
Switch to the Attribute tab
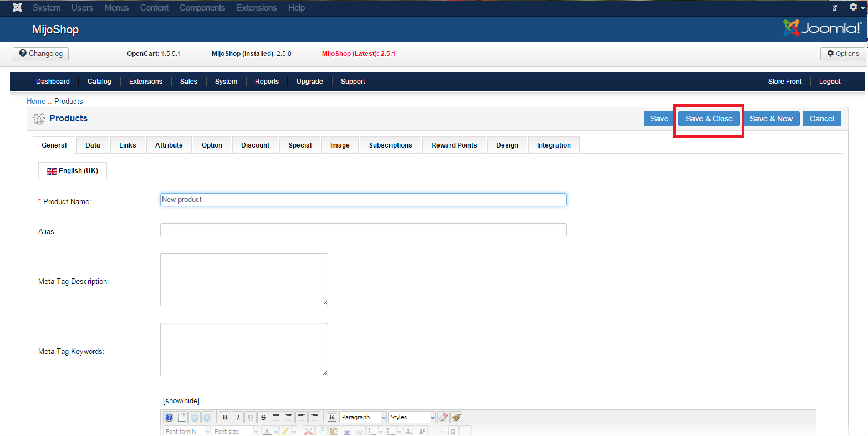point(169,145)
